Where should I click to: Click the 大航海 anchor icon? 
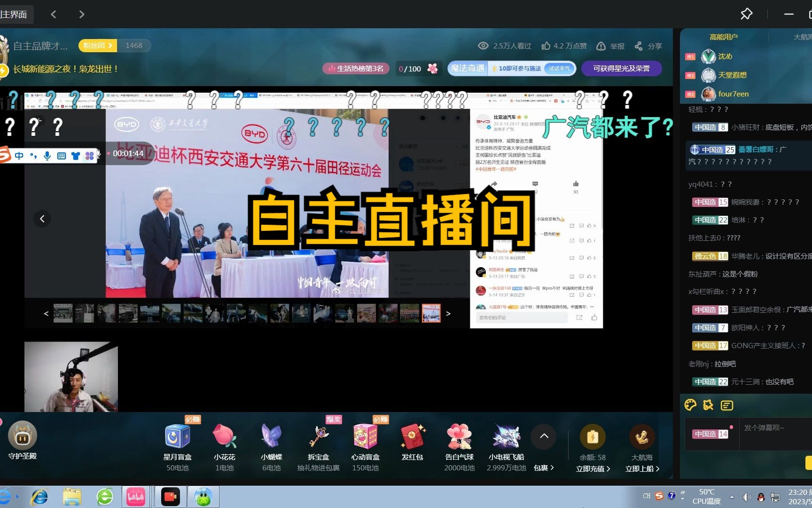[x=642, y=437]
